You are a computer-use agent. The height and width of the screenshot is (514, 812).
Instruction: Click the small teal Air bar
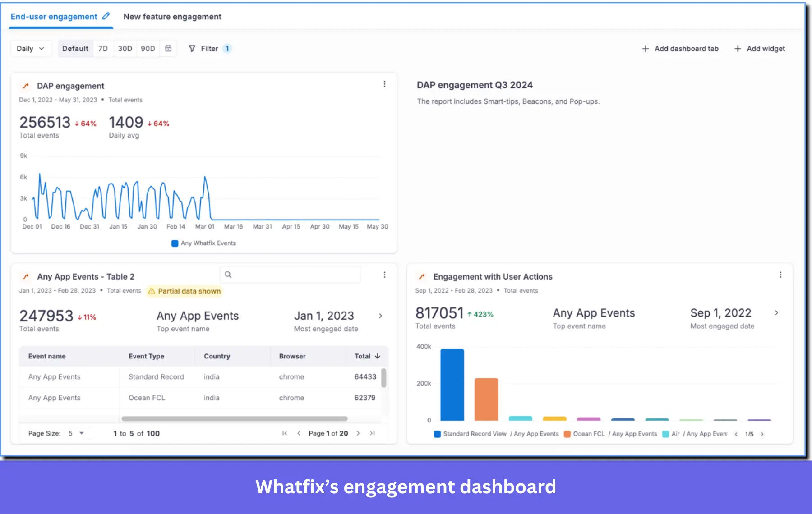[x=521, y=418]
